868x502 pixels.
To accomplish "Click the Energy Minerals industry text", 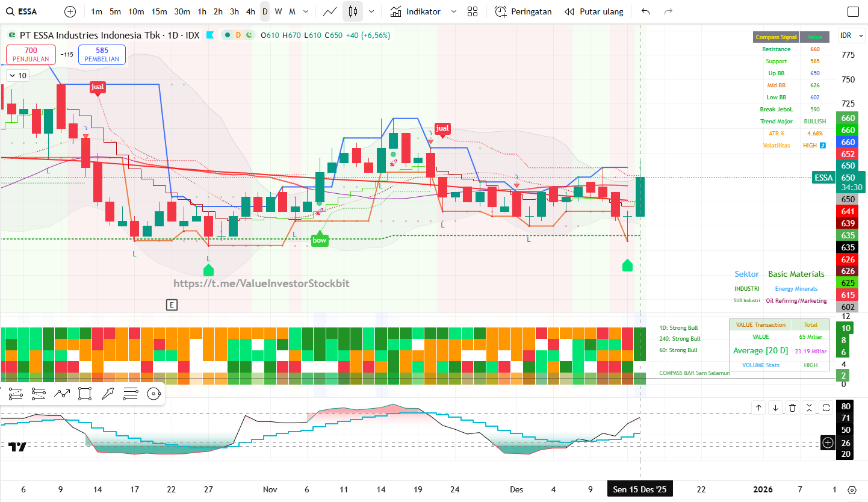I will click(x=796, y=289).
